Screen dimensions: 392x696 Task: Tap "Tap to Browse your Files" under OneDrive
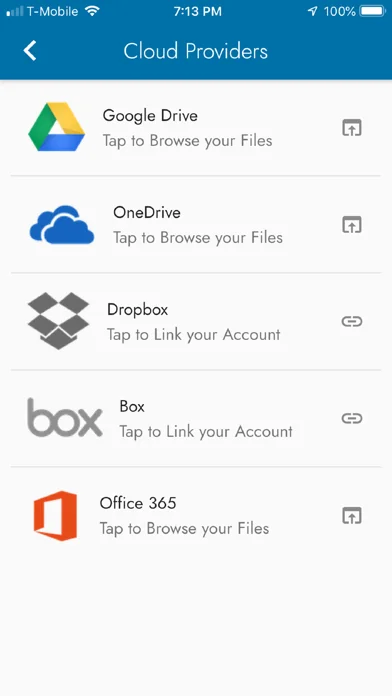(x=198, y=238)
